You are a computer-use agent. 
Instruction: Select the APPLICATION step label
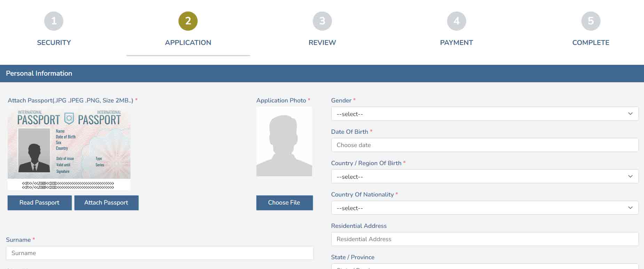(188, 43)
